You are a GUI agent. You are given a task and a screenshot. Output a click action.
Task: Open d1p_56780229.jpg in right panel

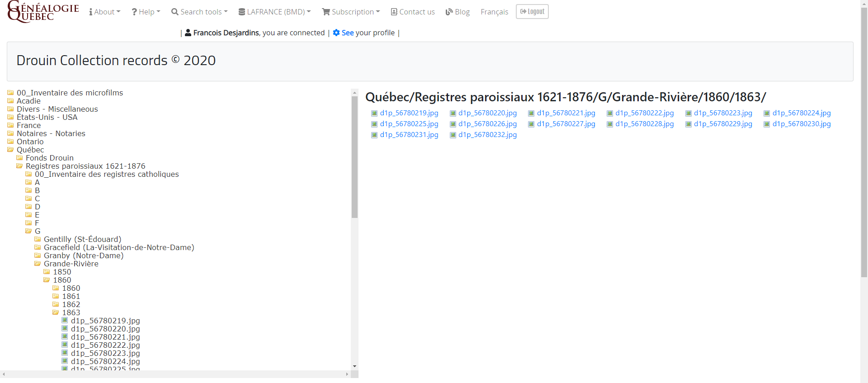click(x=723, y=124)
